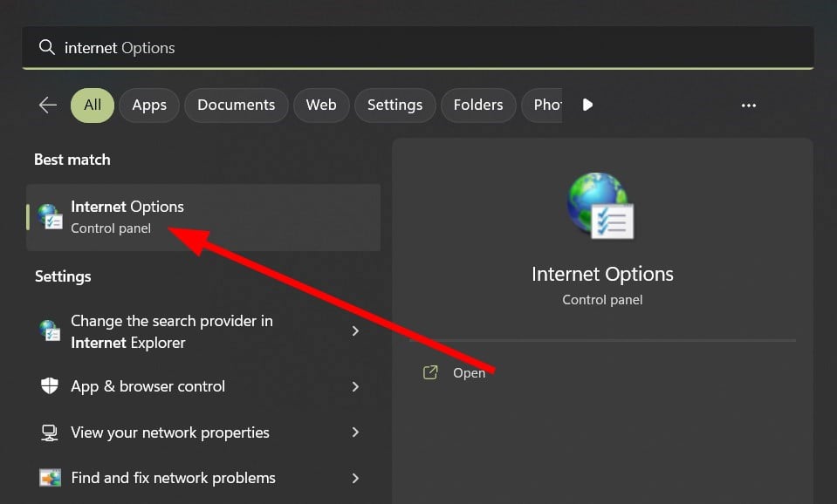Click the search magnifier icon
This screenshot has height=504, width=837.
46,47
